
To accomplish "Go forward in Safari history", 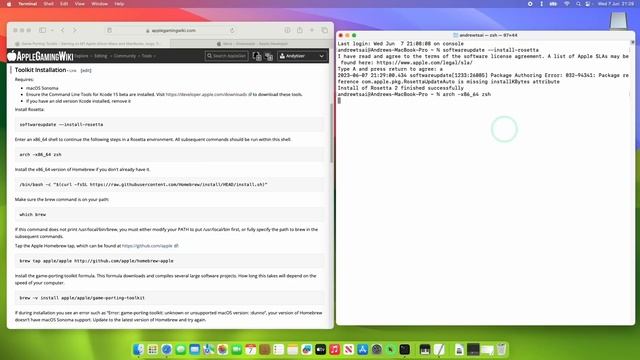I will pos(75,30).
